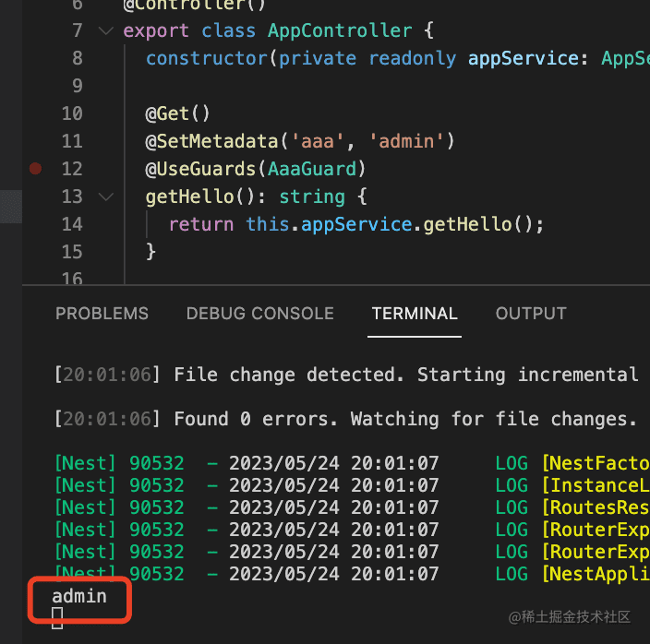Open the DEBUG CONSOLE tab
650x644 pixels.
259,314
